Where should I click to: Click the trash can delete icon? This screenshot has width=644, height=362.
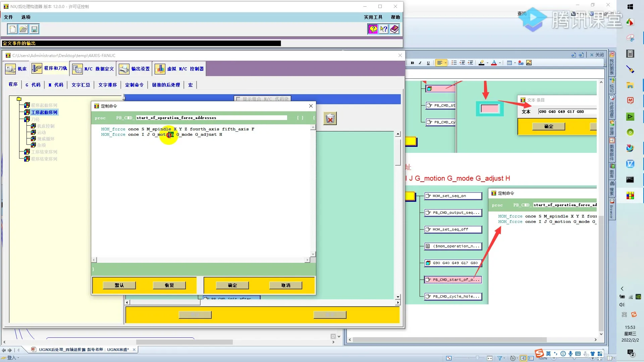pos(330,119)
